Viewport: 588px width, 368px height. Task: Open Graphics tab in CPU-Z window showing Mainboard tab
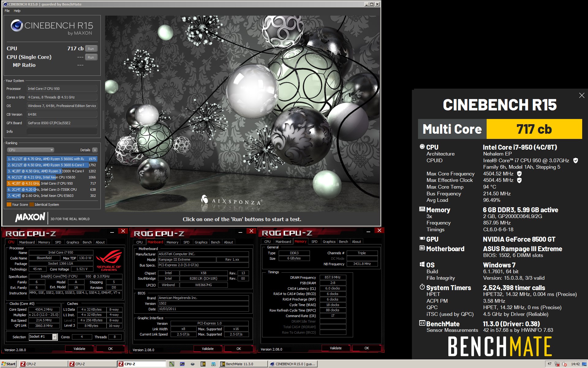[201, 242]
